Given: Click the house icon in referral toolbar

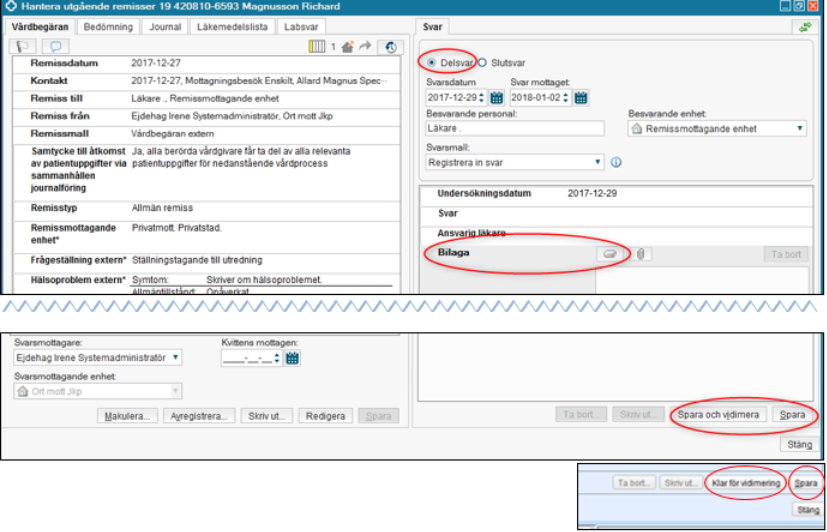Looking at the screenshot, I should click(347, 46).
